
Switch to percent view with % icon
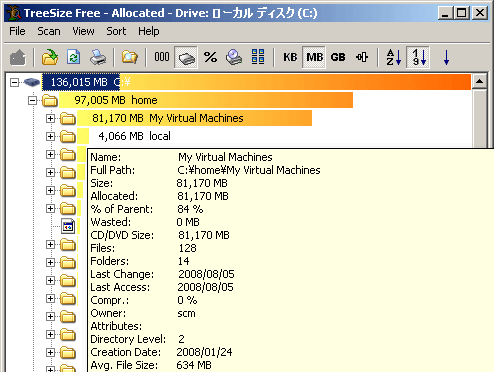tap(210, 57)
